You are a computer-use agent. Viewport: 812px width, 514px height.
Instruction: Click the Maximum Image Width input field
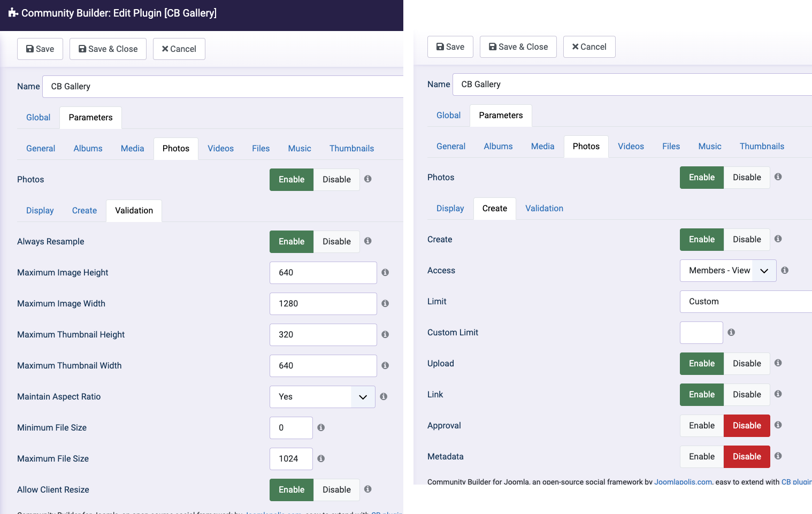323,304
